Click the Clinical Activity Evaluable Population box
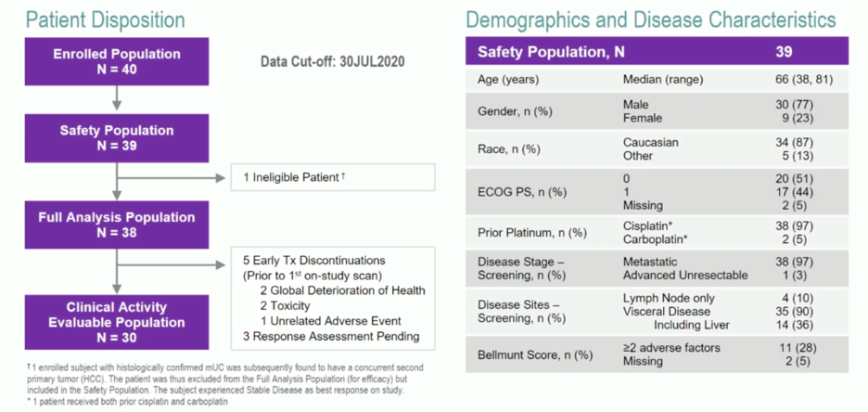This screenshot has height=412, width=868. click(x=117, y=322)
